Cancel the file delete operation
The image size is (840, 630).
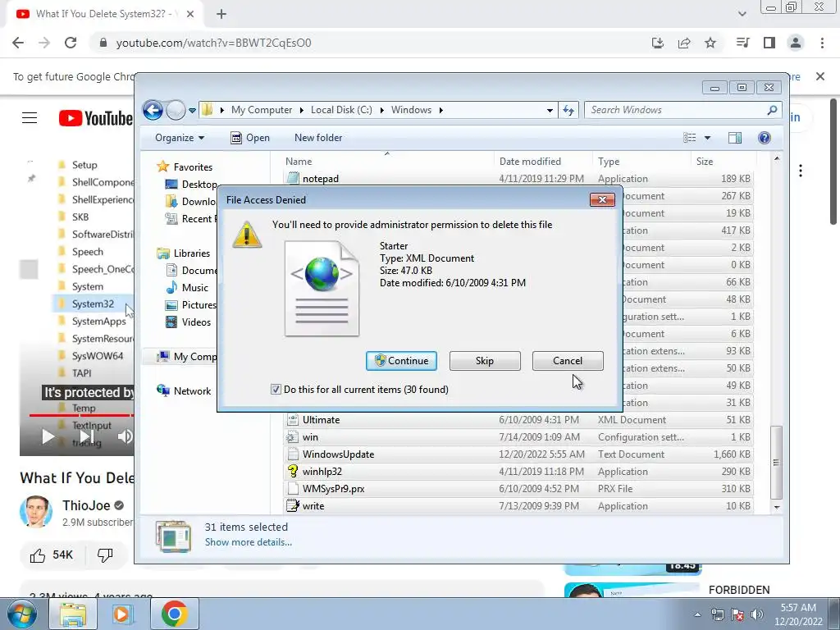(568, 361)
